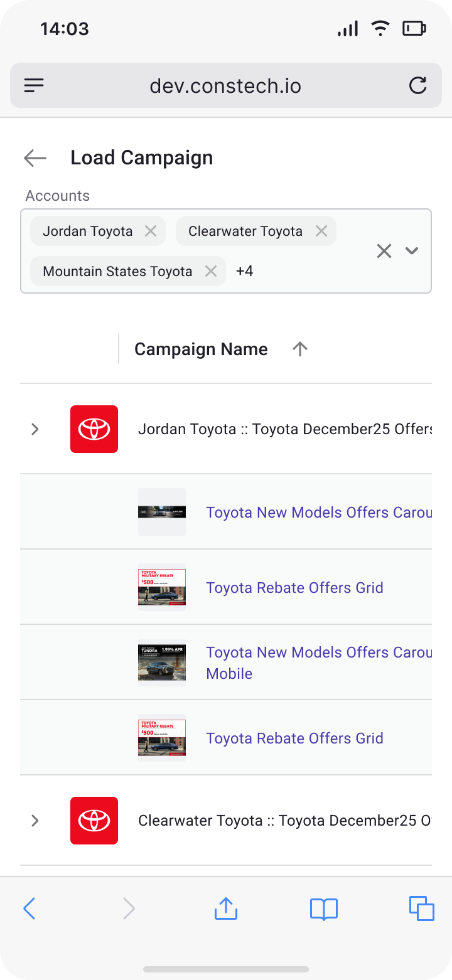
Task: Remove the Jordan Toyota account chip
Action: point(151,231)
